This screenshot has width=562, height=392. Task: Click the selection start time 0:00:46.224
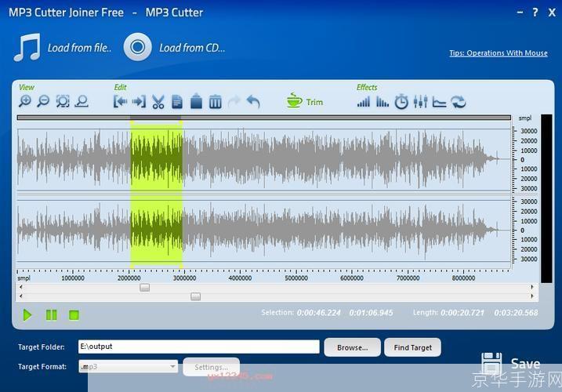point(319,313)
